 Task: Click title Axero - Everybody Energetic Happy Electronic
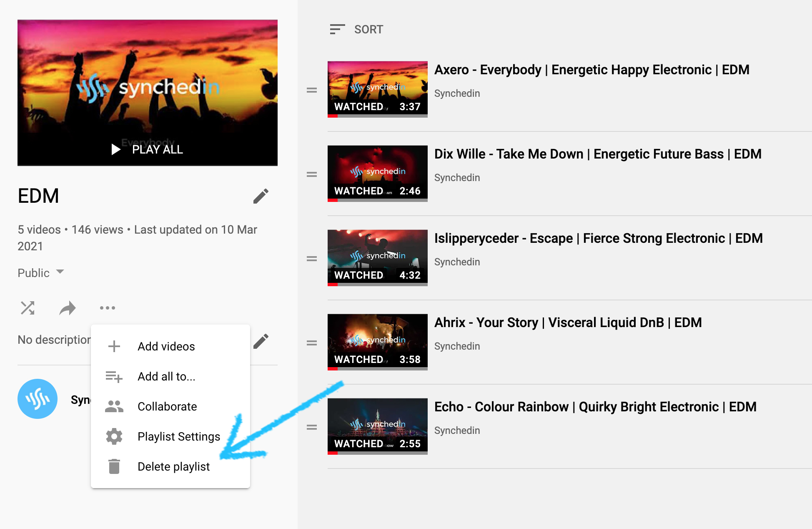point(592,70)
